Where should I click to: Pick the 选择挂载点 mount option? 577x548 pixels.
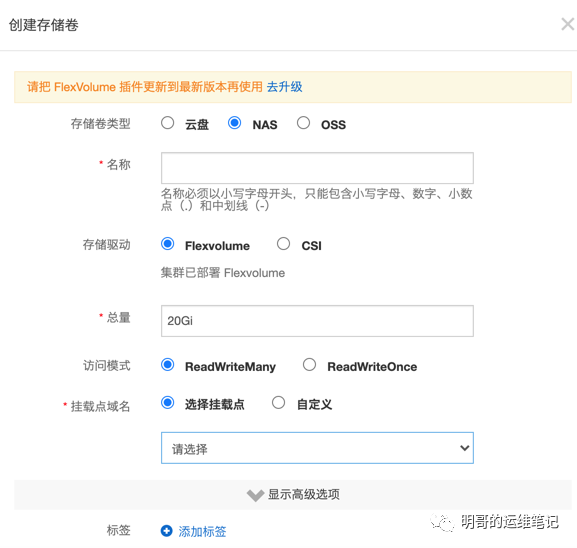(167, 403)
